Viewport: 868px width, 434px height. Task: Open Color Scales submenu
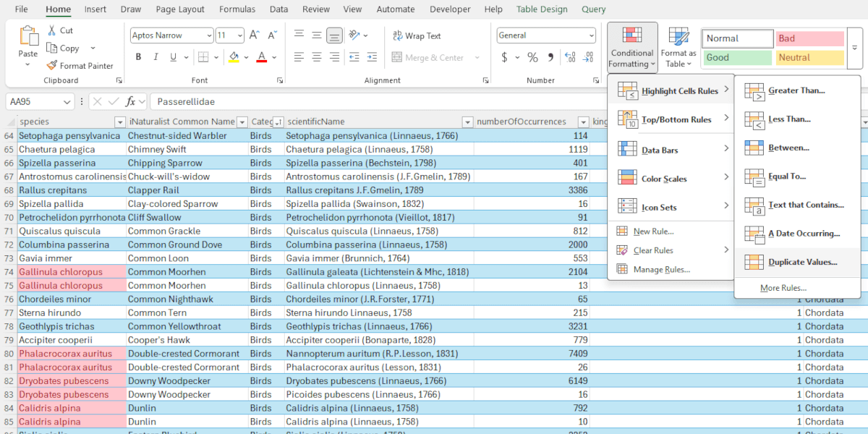click(671, 179)
